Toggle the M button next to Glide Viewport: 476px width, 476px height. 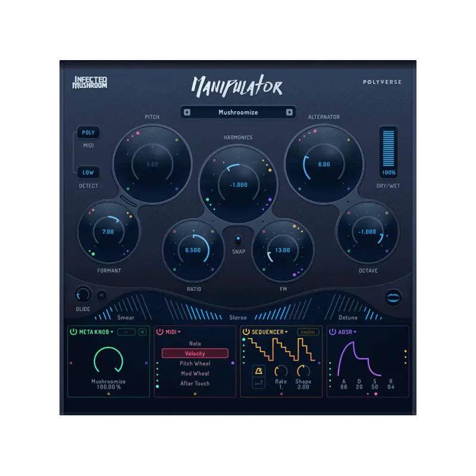click(x=102, y=295)
